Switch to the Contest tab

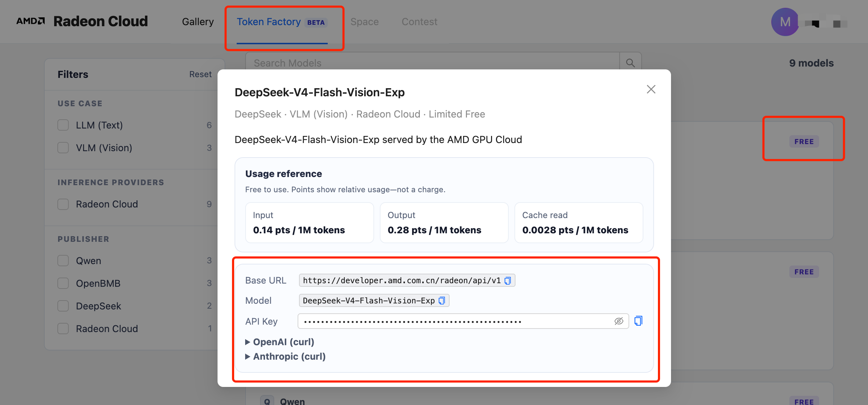point(419,22)
